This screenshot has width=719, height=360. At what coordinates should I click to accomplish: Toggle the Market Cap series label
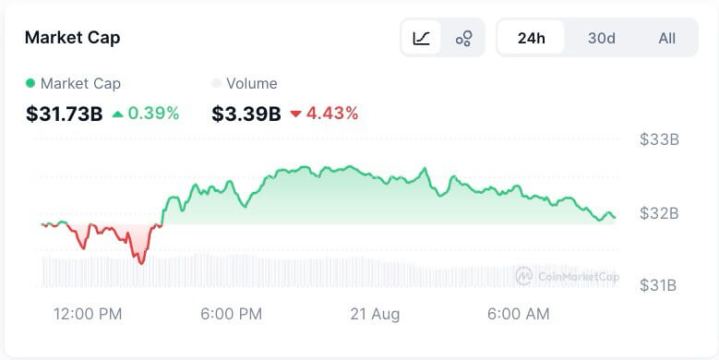tap(81, 83)
